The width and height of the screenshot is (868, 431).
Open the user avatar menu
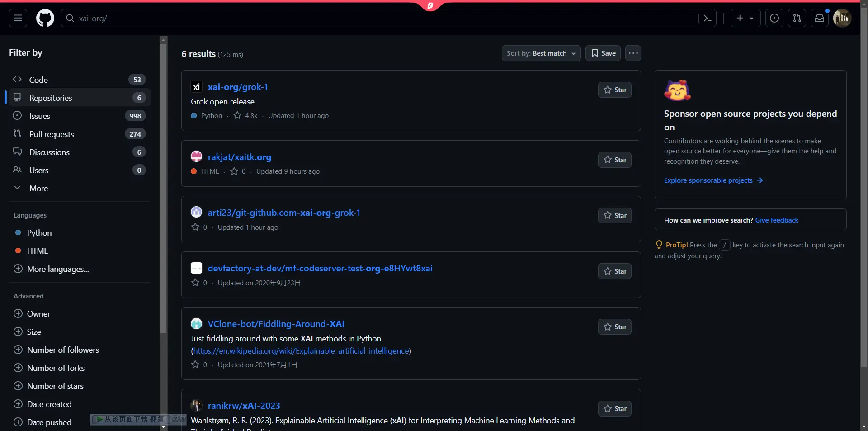[842, 18]
